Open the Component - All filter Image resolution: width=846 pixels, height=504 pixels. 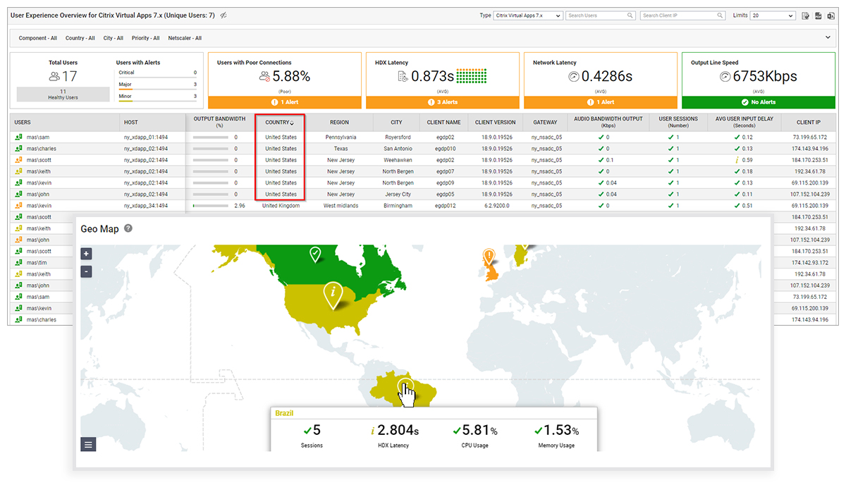pyautogui.click(x=38, y=38)
